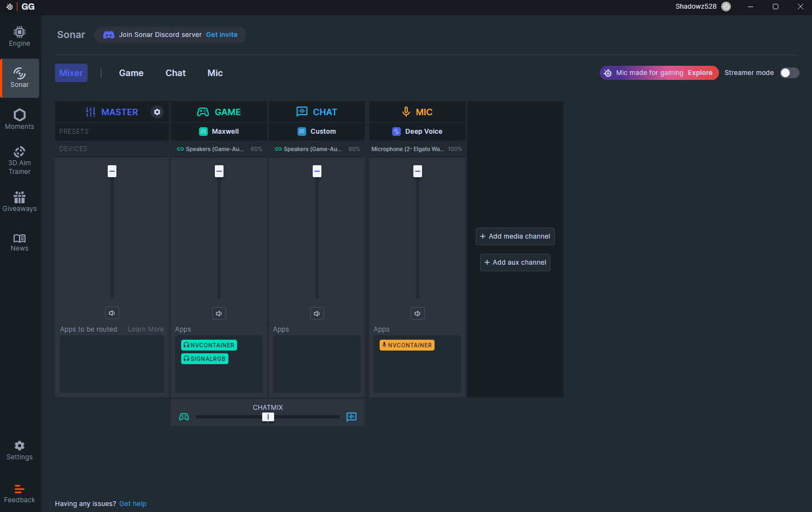Click the empty Chat apps box
Screen dimensions: 812x512
(x=317, y=364)
